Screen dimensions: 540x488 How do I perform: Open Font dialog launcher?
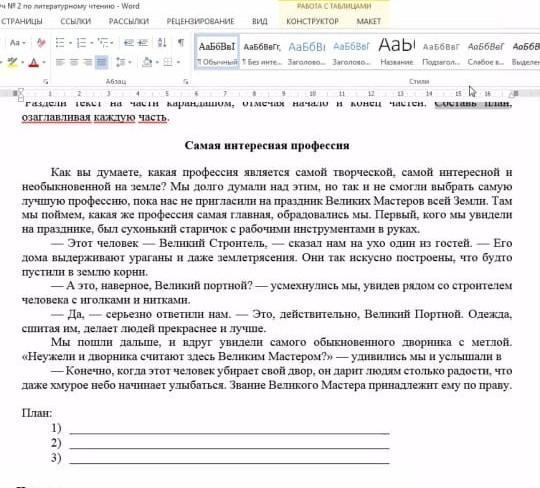[46, 82]
